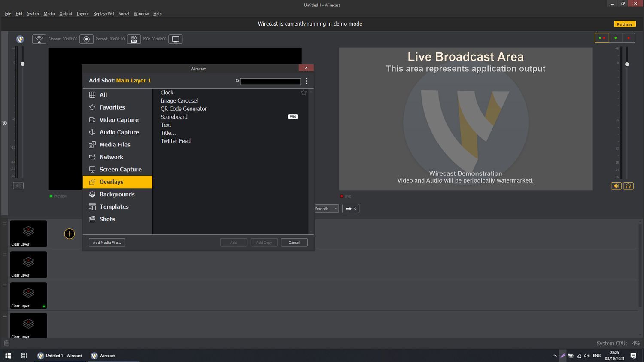
Task: Select the Favorites category
Action: [x=117, y=107]
